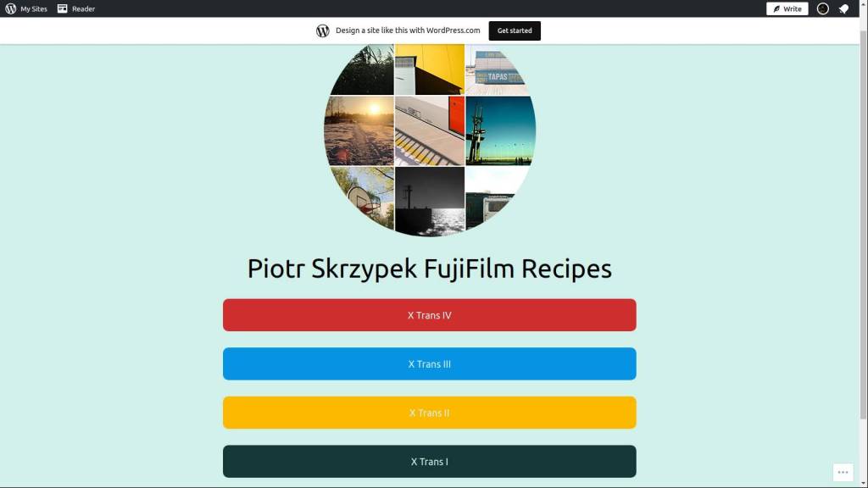Viewport: 868px width, 488px height.
Task: Click the Write pen button
Action: point(787,8)
